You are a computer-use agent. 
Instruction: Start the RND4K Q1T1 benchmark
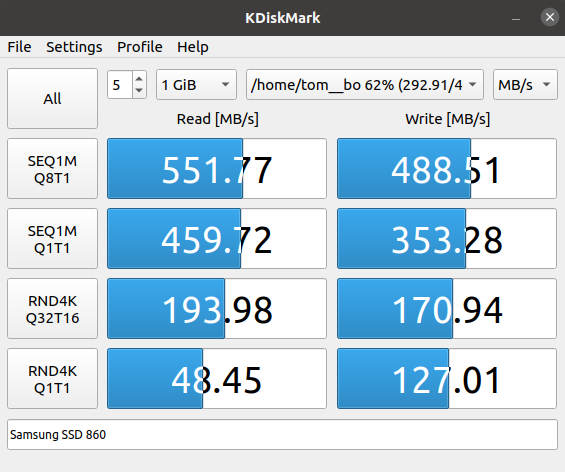pyautogui.click(x=53, y=378)
